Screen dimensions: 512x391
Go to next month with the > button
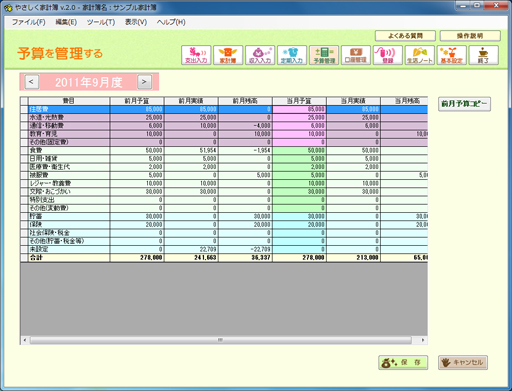coord(144,82)
